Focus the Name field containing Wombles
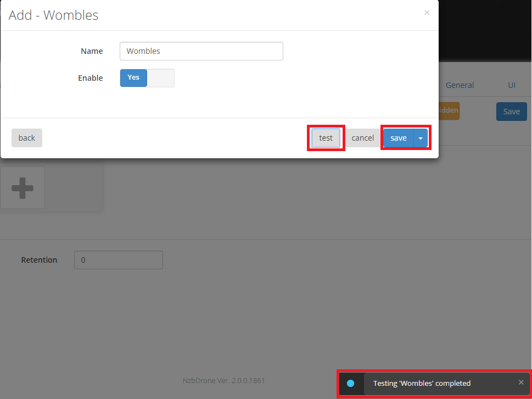Viewport: 532px width, 399px height. [201, 51]
